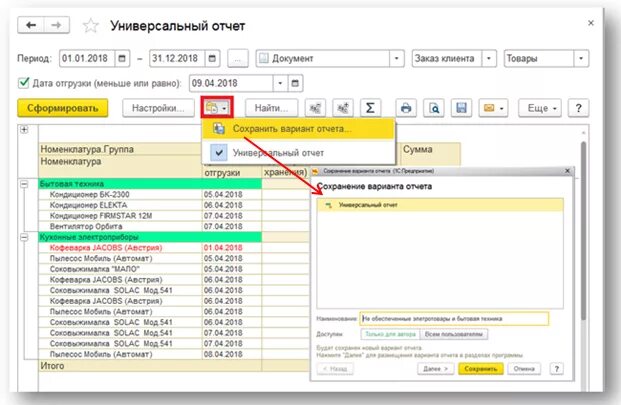Screen dimensions: 621x405
Task: Choose Сохранить вариант отчета menu item
Action: (x=299, y=129)
